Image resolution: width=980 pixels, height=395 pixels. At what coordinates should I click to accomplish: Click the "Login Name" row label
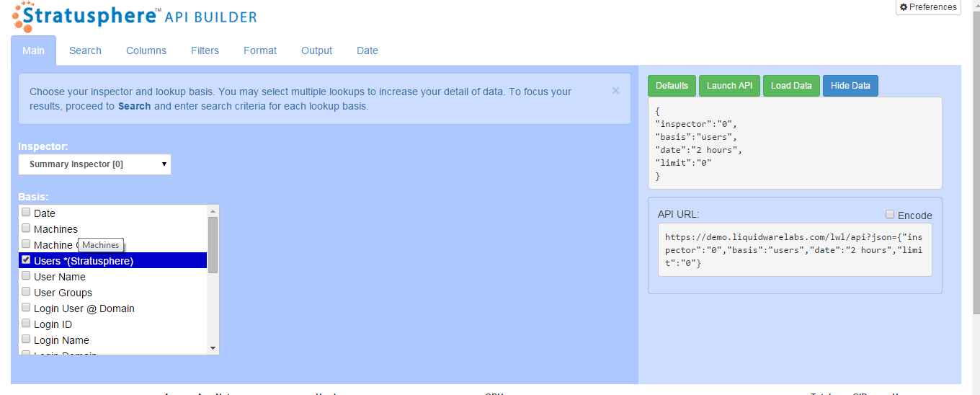(61, 340)
